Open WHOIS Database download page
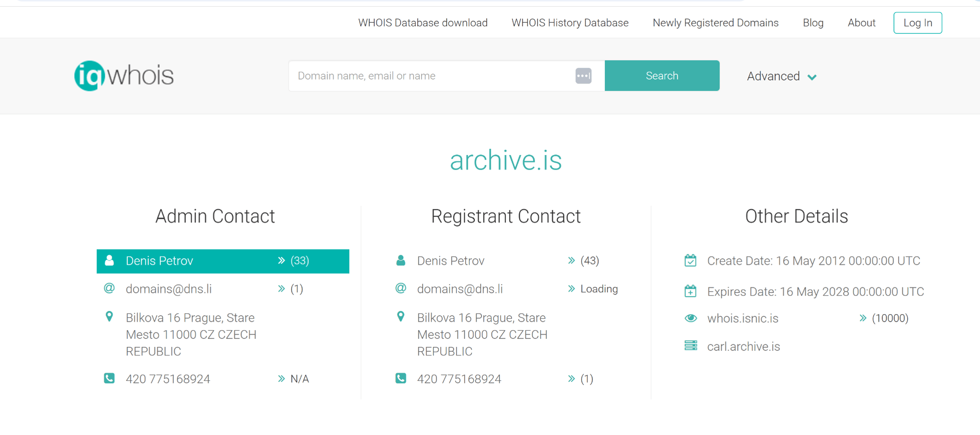Image resolution: width=980 pixels, height=435 pixels. [x=422, y=23]
